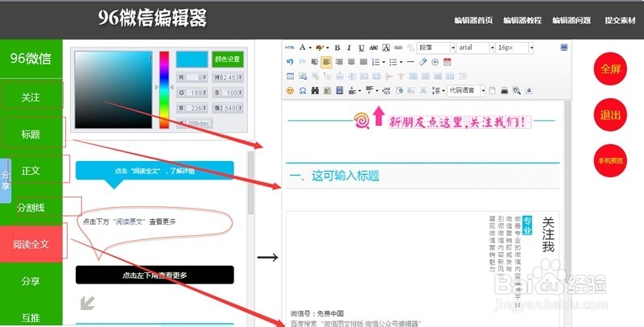
Task: Use the eraser clear-format tool
Action: tap(423, 62)
